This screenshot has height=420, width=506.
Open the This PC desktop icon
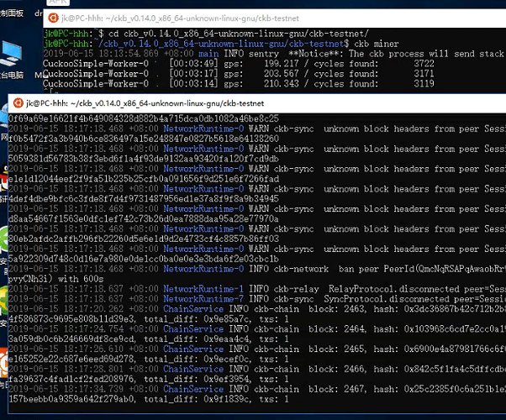coord(11,53)
